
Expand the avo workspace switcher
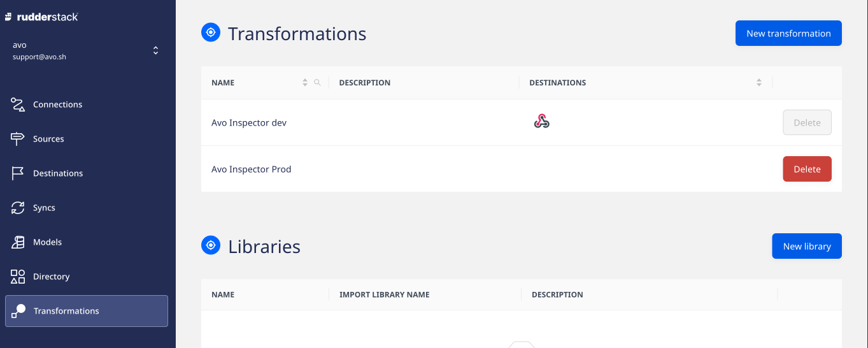(155, 50)
